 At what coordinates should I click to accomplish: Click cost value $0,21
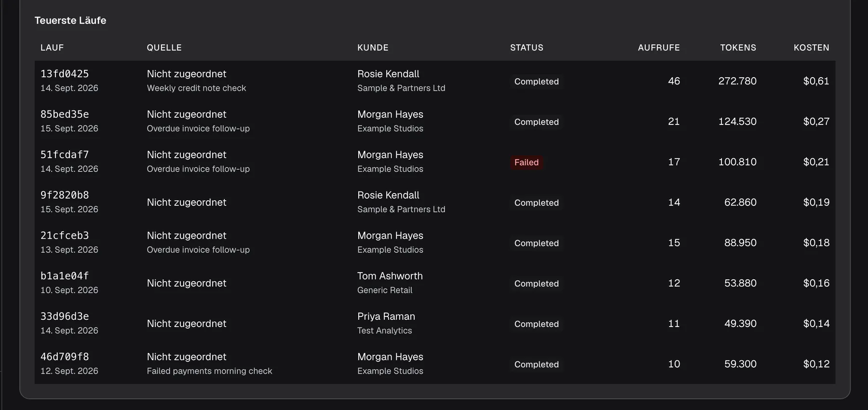[x=816, y=162]
